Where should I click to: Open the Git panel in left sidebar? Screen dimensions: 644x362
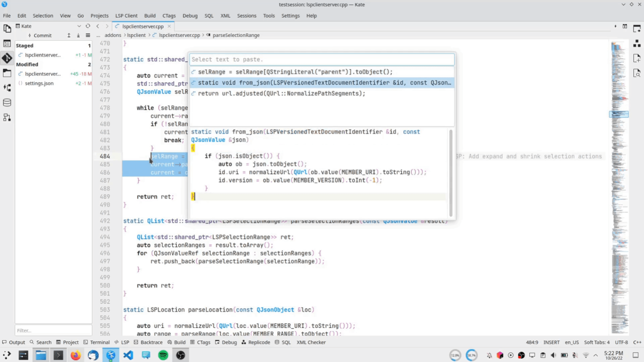[7, 58]
